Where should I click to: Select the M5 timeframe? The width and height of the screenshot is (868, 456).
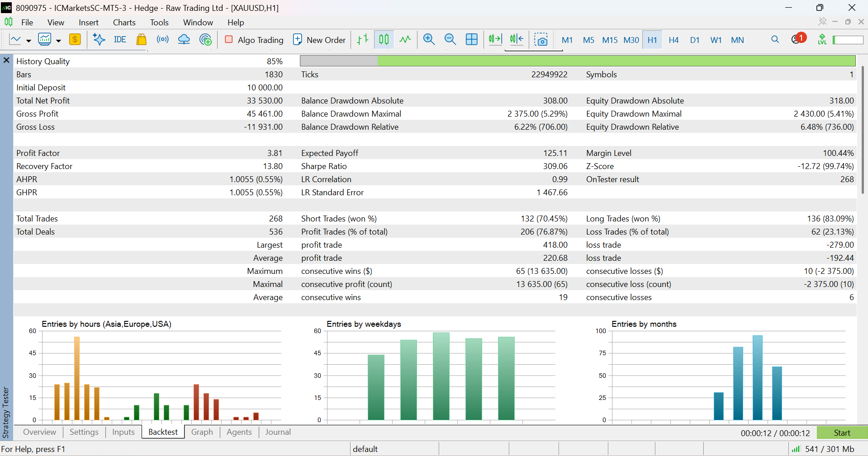[x=588, y=40]
